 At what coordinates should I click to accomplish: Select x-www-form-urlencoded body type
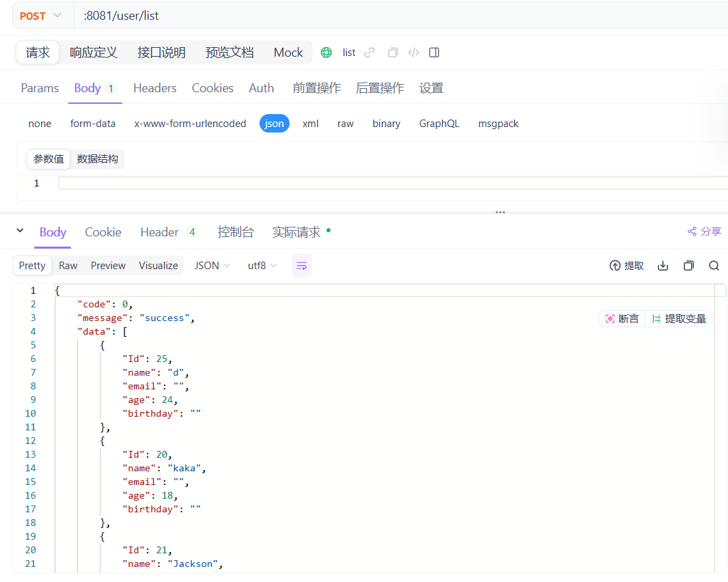[191, 124]
